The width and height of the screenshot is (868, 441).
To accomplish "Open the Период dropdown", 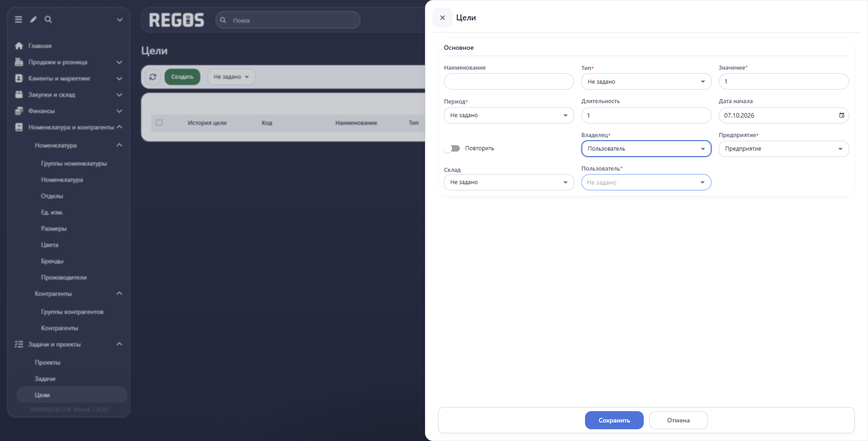I will pos(509,115).
